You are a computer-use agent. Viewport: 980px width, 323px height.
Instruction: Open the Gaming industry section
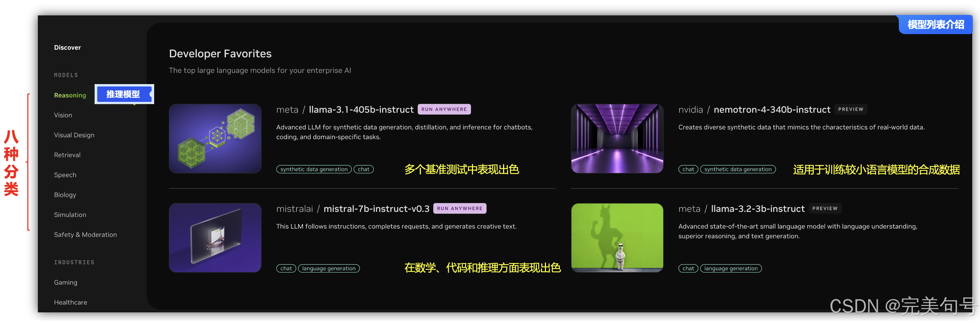pyautogui.click(x=66, y=282)
